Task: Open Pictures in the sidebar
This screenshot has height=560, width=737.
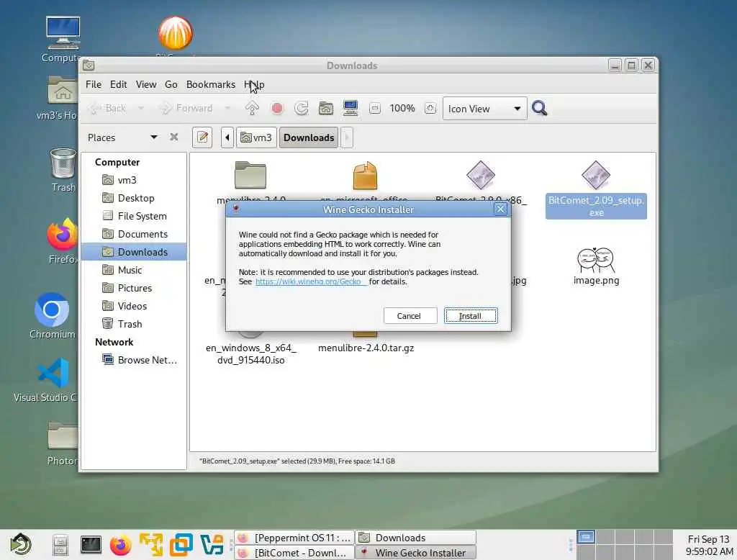Action: pyautogui.click(x=135, y=288)
